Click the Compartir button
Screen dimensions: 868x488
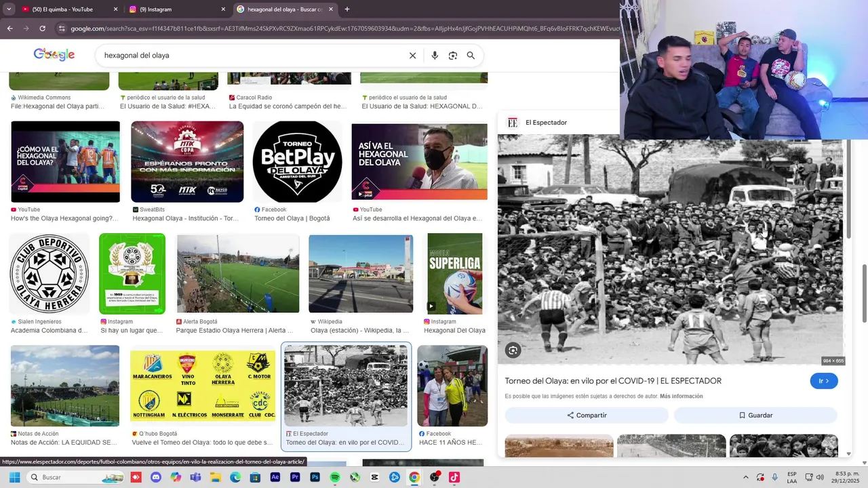pos(587,415)
